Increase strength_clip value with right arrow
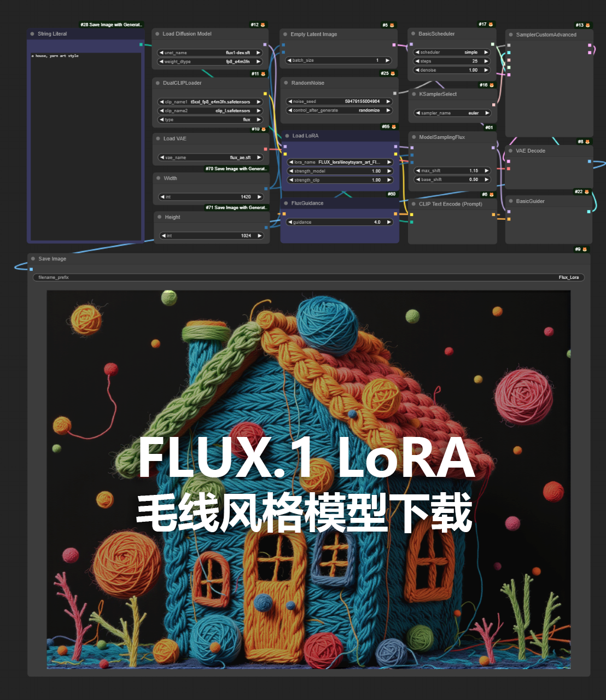Image resolution: width=606 pixels, height=700 pixels. point(389,180)
